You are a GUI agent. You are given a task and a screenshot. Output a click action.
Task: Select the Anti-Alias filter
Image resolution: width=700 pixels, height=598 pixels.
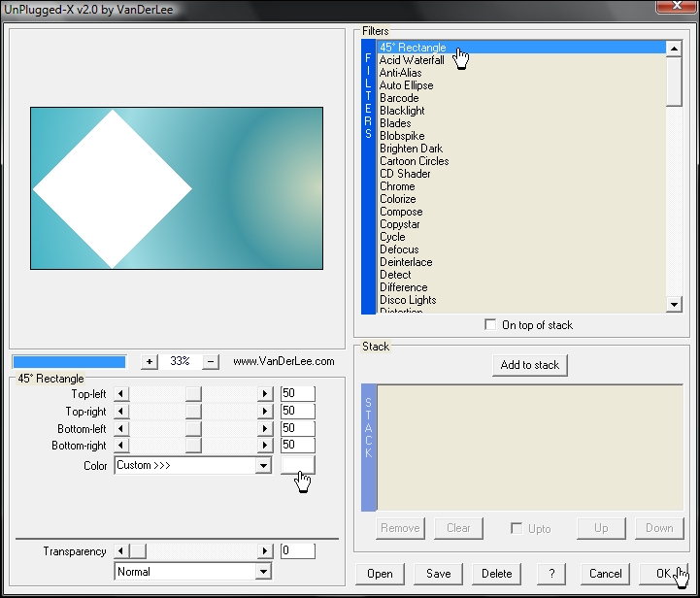click(x=521, y=73)
